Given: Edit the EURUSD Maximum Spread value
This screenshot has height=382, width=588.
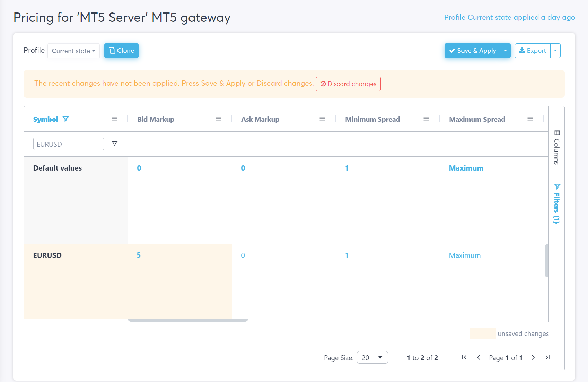Looking at the screenshot, I should pos(465,255).
